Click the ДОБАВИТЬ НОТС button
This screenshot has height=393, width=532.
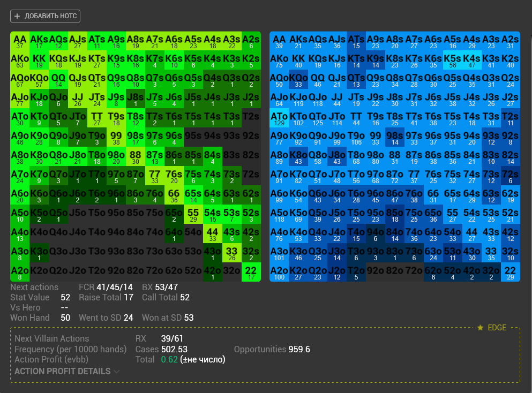point(45,16)
